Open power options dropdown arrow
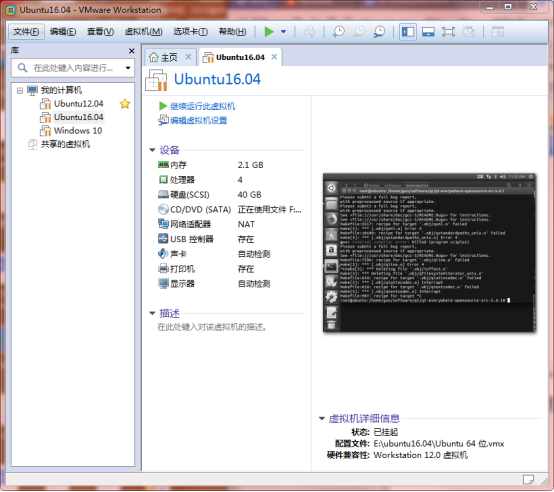 point(283,32)
